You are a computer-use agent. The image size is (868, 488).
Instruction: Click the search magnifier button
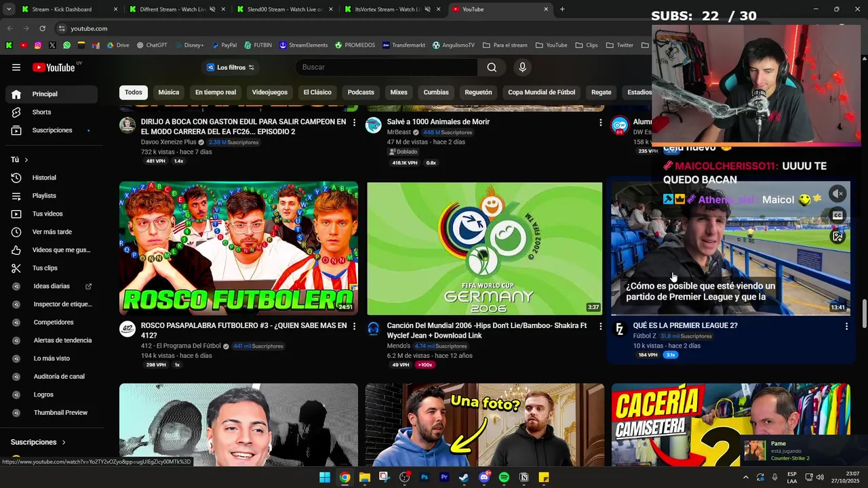(x=492, y=67)
